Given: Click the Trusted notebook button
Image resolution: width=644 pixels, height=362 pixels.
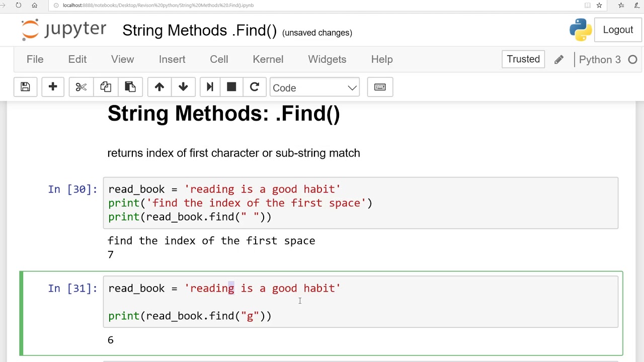Looking at the screenshot, I should (x=523, y=59).
